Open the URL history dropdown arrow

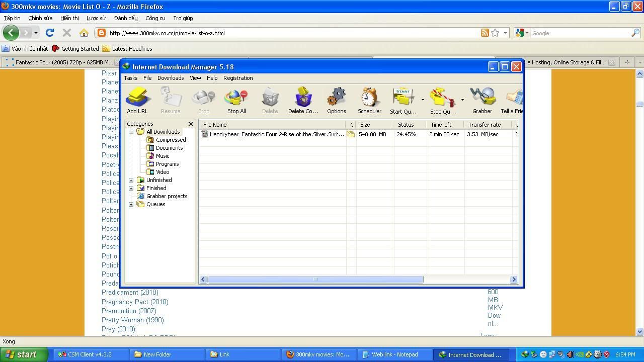tap(505, 33)
